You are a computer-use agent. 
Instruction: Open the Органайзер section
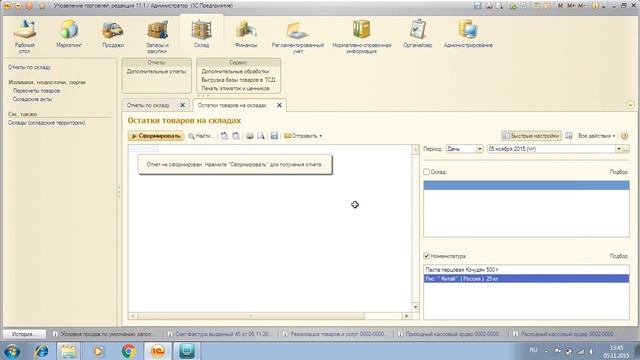click(x=418, y=34)
